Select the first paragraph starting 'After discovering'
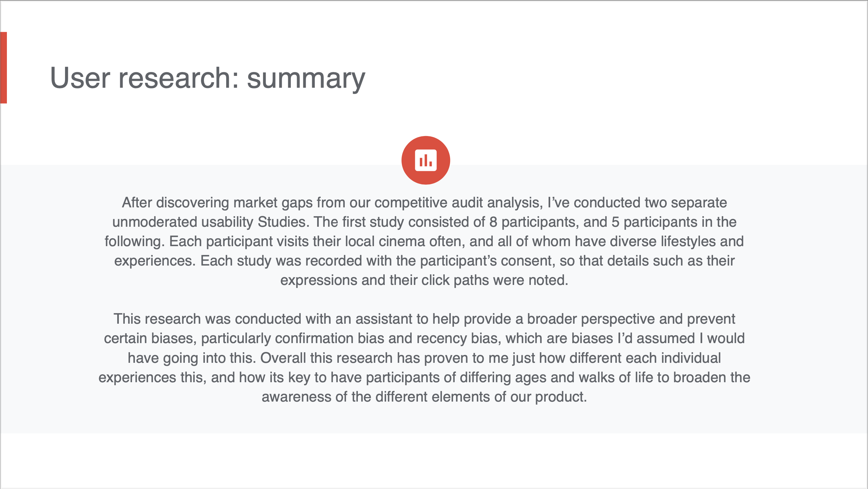868x489 pixels. pos(424,241)
